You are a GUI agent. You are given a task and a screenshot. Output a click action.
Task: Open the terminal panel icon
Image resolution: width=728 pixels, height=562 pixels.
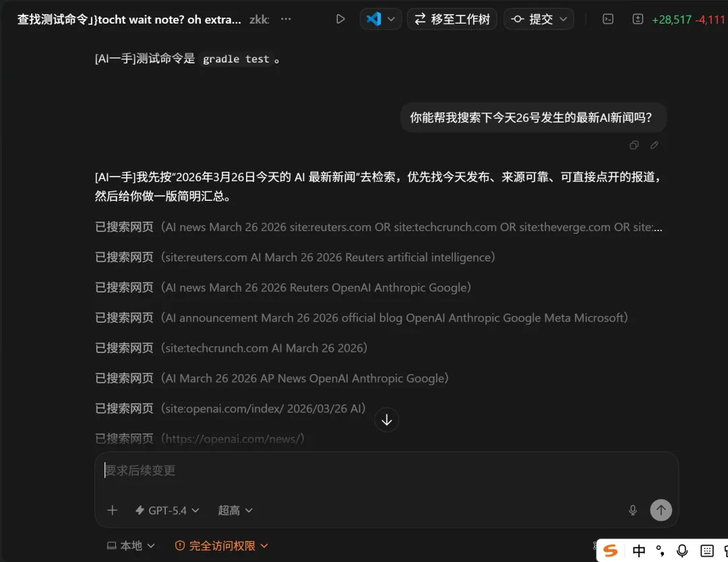click(608, 19)
